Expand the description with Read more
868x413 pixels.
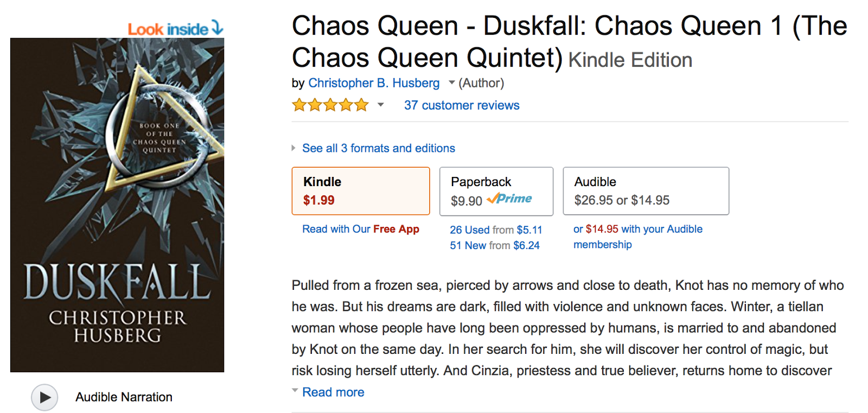tap(333, 392)
